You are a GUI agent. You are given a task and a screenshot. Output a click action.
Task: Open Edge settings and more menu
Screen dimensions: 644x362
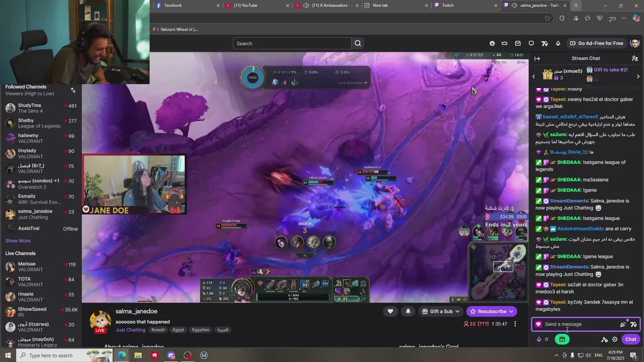pos(624,18)
